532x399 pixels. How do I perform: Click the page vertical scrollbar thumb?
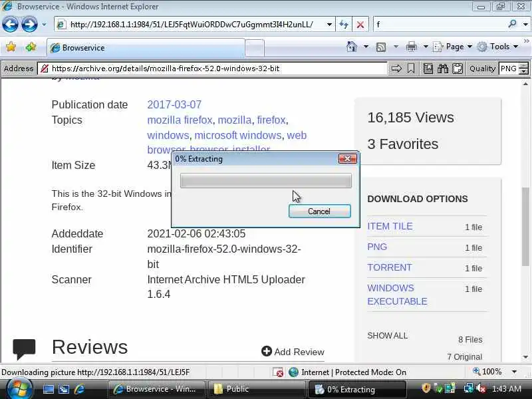coord(525,226)
